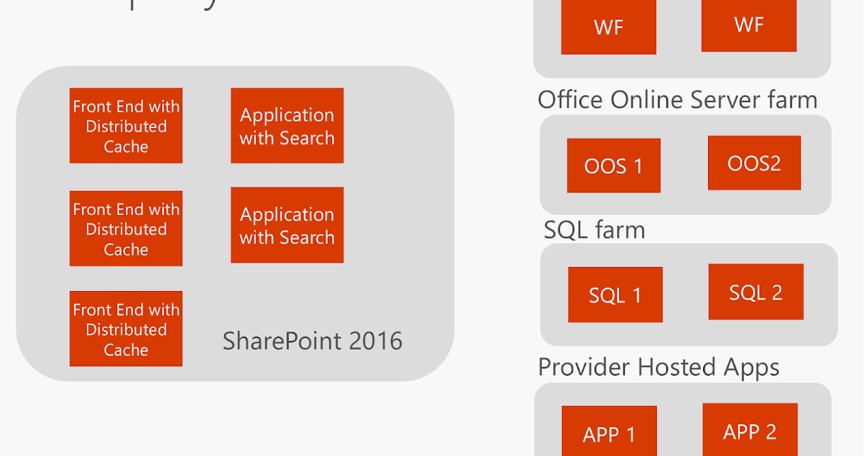Select the SQL farm heading
Image resolution: width=868 pixels, height=456 pixels.
tap(594, 229)
